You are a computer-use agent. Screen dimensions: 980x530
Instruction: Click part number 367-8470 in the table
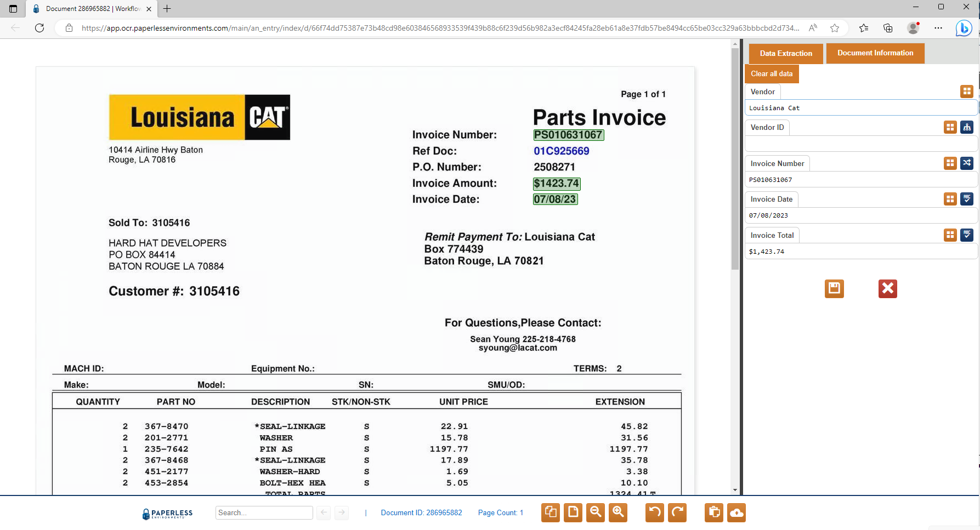[x=166, y=426]
